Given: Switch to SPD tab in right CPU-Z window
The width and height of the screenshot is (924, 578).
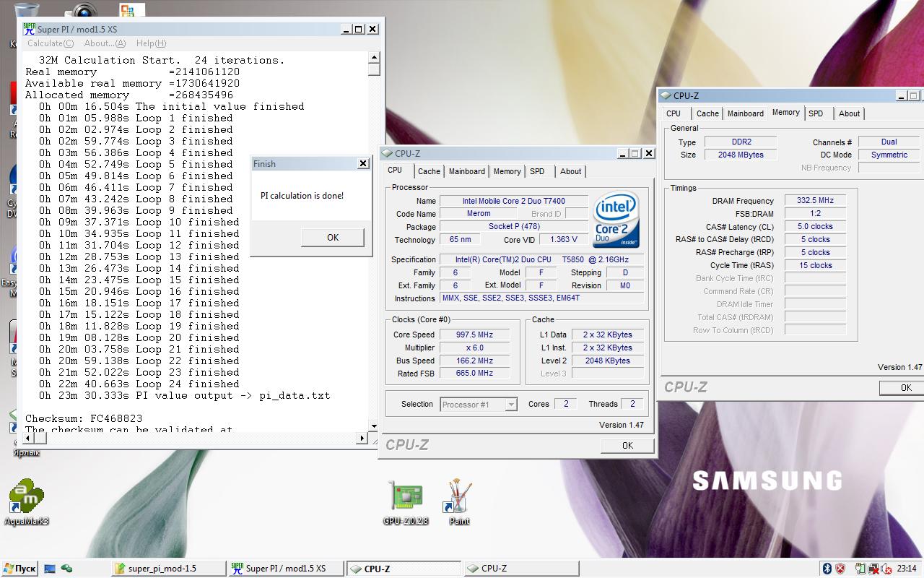Looking at the screenshot, I should (816, 113).
